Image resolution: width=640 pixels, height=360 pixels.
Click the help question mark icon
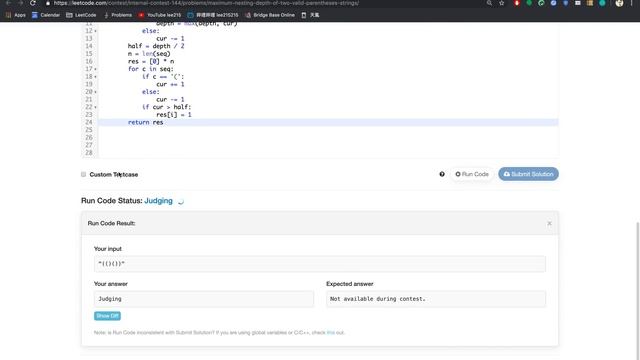tap(442, 174)
